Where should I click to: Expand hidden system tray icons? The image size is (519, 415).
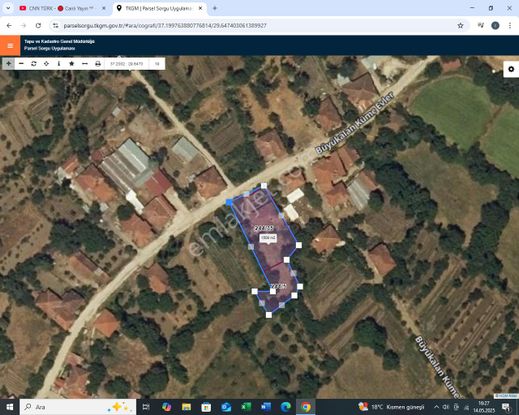[436, 407]
